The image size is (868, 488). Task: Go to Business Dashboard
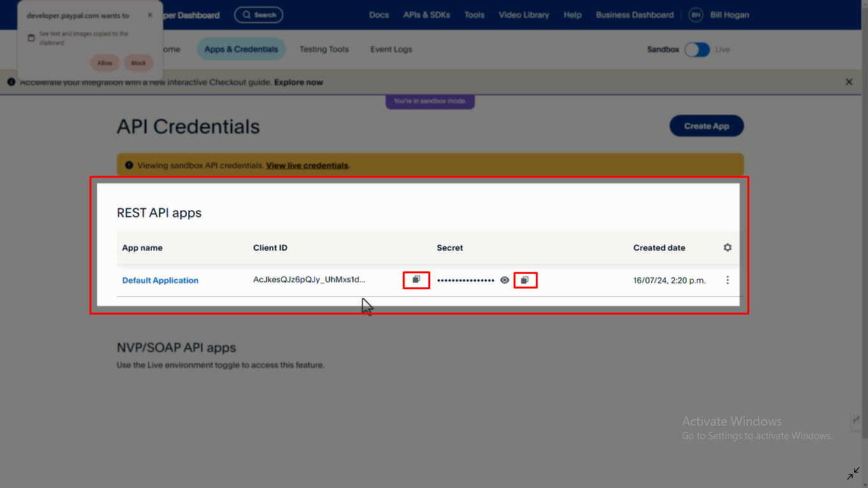(x=634, y=15)
